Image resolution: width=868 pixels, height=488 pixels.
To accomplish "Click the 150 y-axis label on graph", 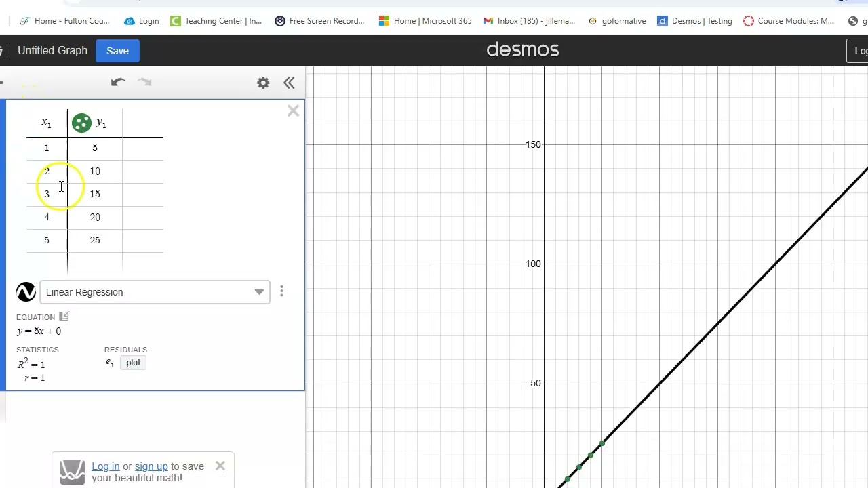I will 533,144.
